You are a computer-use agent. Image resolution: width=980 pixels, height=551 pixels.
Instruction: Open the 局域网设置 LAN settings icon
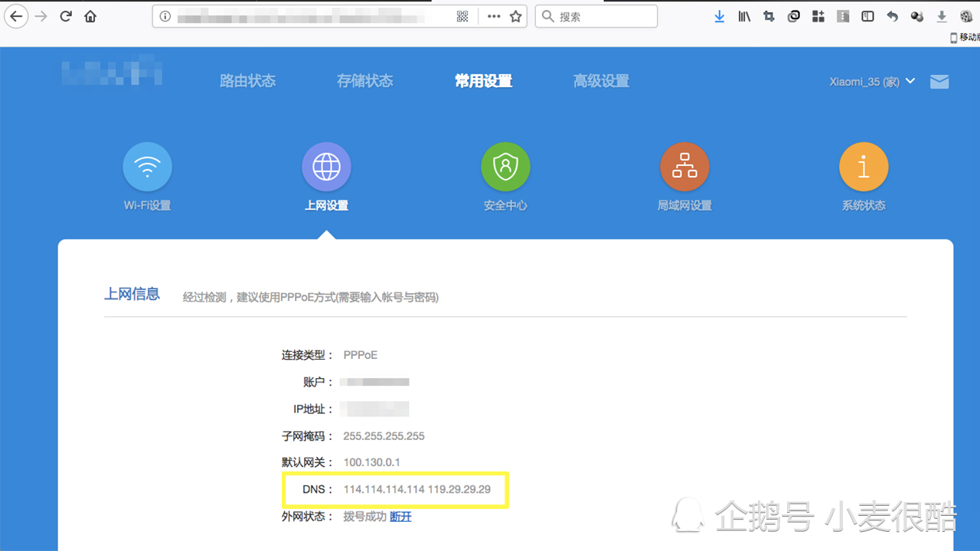(684, 166)
